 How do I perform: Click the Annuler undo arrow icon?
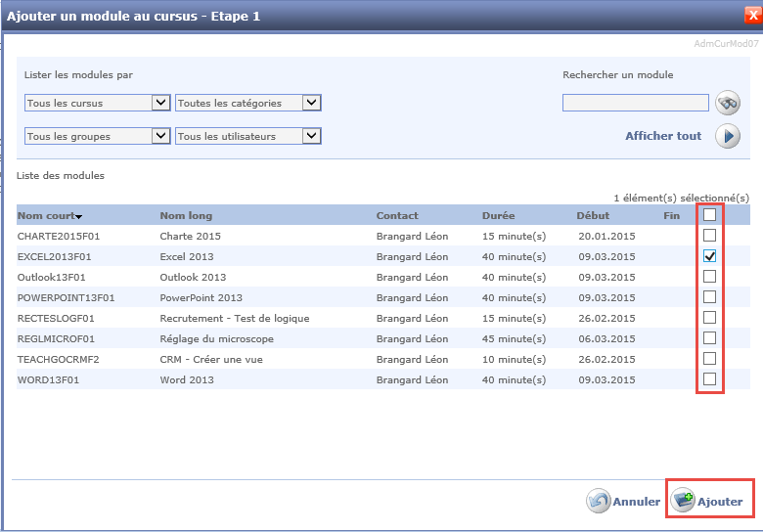tap(599, 502)
